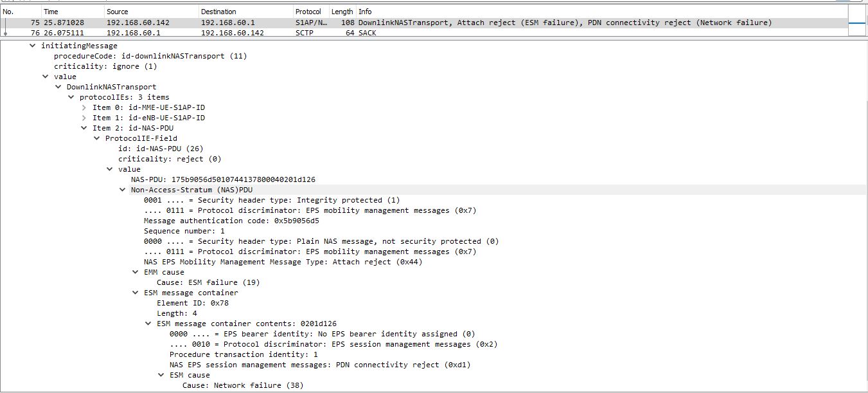This screenshot has height=393, width=868.
Task: Collapse the ESM message container node
Action: (136, 292)
